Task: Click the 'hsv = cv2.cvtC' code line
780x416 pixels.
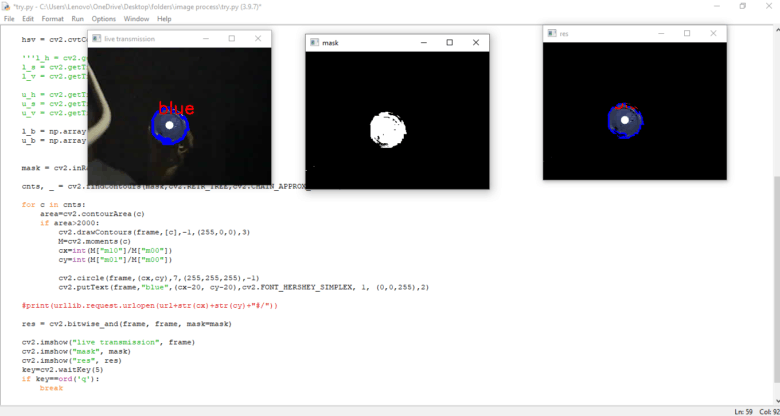Action: coord(55,39)
